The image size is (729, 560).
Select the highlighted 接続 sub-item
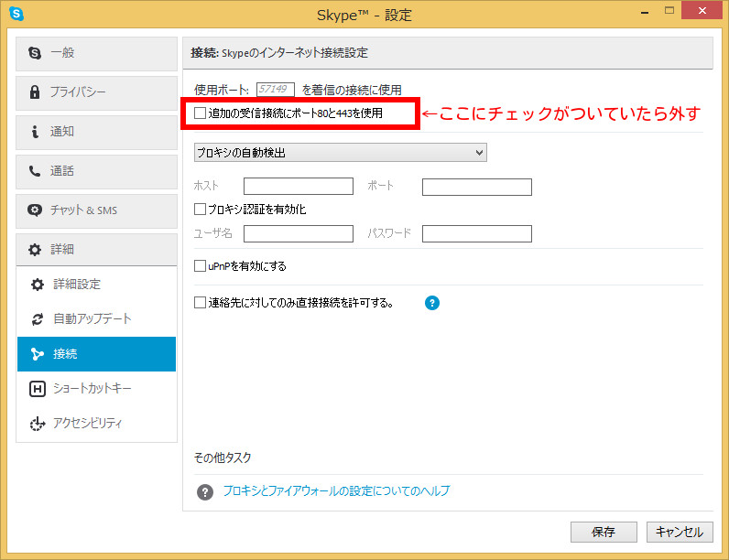tap(97, 354)
